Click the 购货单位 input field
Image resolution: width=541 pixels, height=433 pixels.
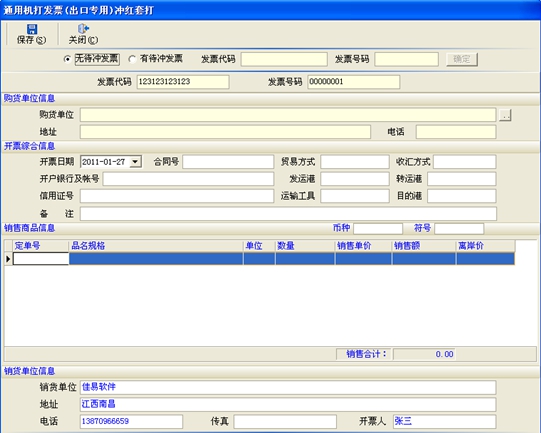click(x=288, y=115)
